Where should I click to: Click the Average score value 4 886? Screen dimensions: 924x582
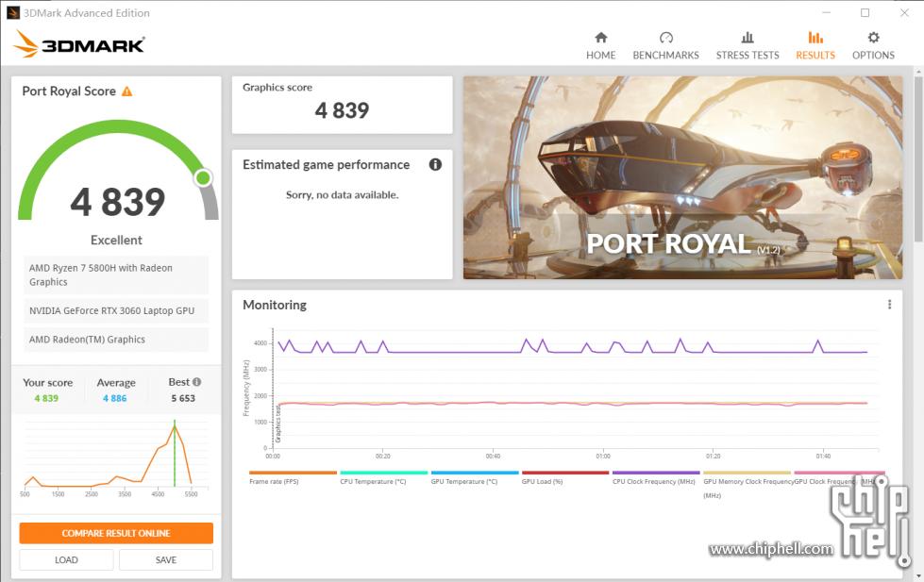115,398
